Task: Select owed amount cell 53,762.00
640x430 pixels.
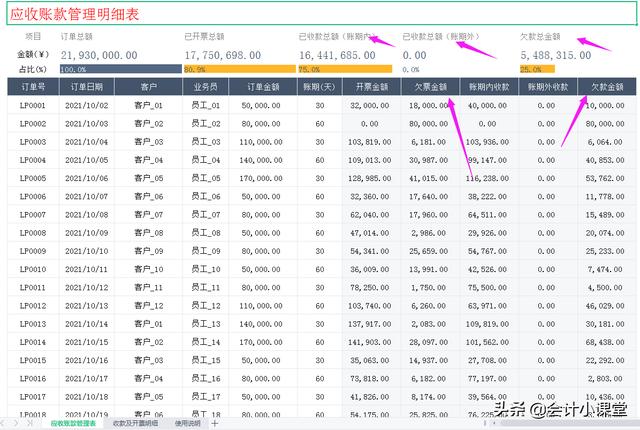Action: click(605, 178)
